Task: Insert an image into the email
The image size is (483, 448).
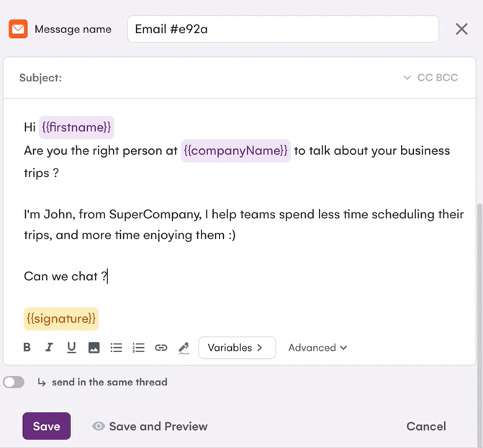Action: pyautogui.click(x=94, y=348)
